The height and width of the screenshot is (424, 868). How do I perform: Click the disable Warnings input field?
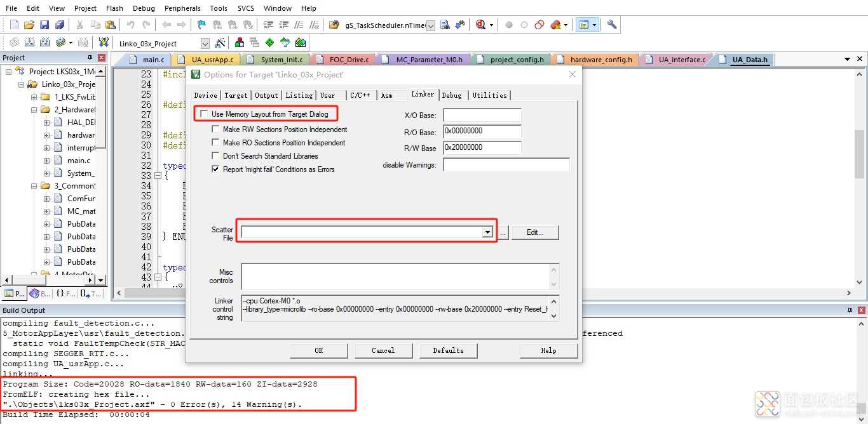(506, 165)
